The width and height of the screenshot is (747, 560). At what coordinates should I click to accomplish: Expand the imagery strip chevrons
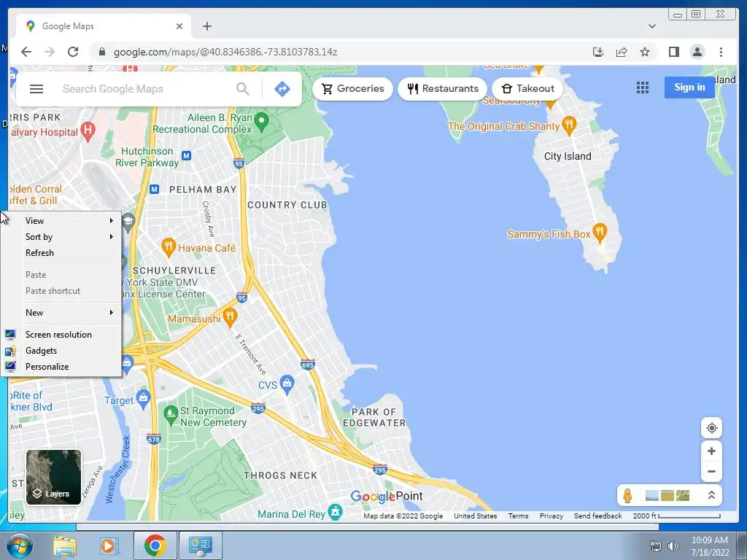(711, 495)
